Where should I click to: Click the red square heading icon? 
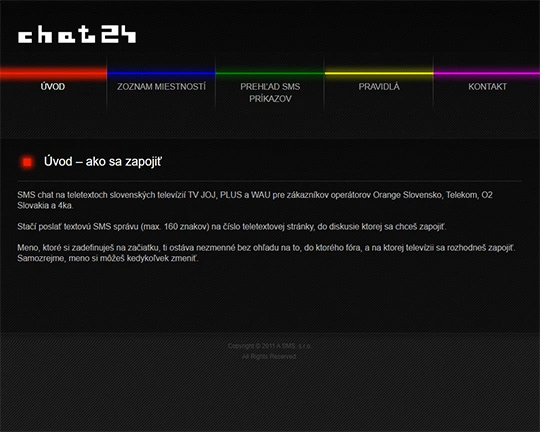point(27,162)
